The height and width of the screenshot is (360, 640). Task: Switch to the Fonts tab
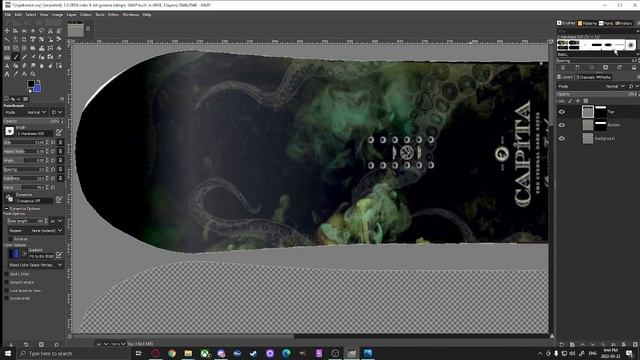click(x=606, y=23)
